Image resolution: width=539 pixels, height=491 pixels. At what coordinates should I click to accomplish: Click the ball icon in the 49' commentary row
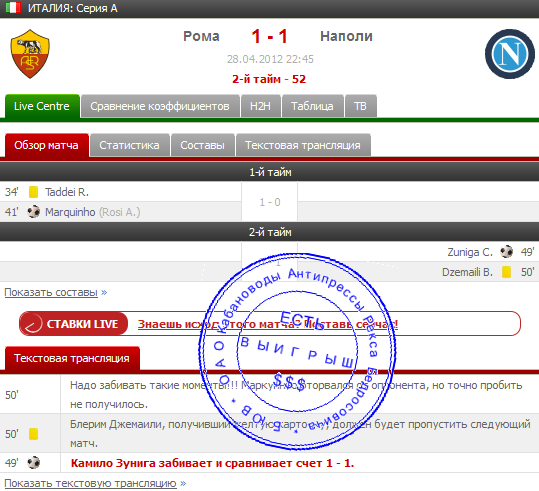pos(34,463)
